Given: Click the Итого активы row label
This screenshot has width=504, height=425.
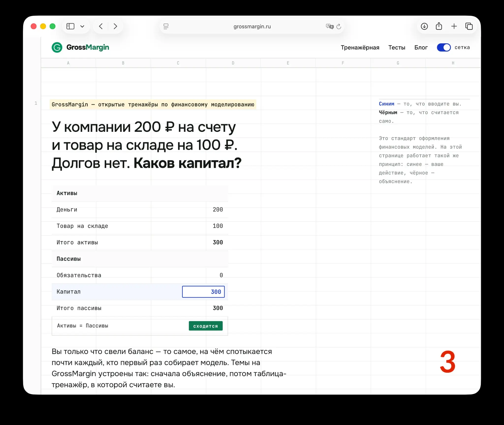Looking at the screenshot, I should (77, 243).
